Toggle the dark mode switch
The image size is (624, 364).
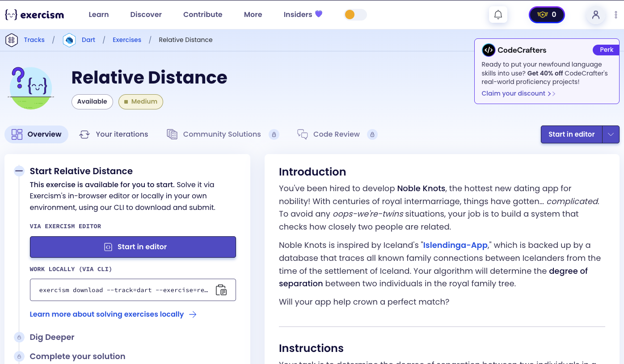pyautogui.click(x=355, y=14)
